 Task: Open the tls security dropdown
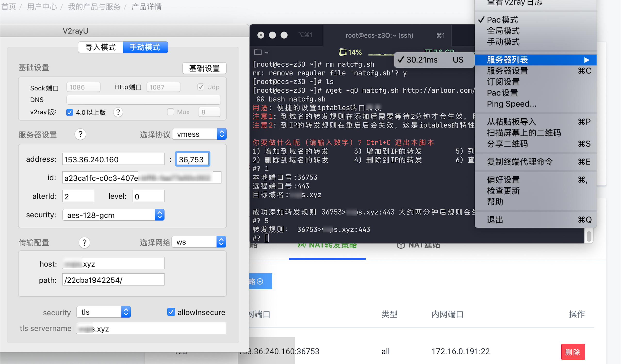(x=104, y=312)
